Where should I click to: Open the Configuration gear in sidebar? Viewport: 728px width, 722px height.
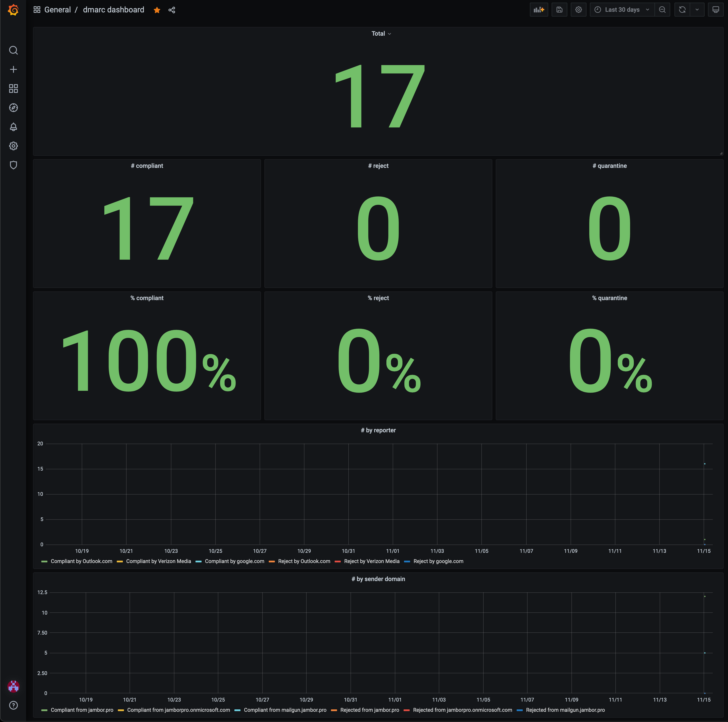tap(13, 146)
